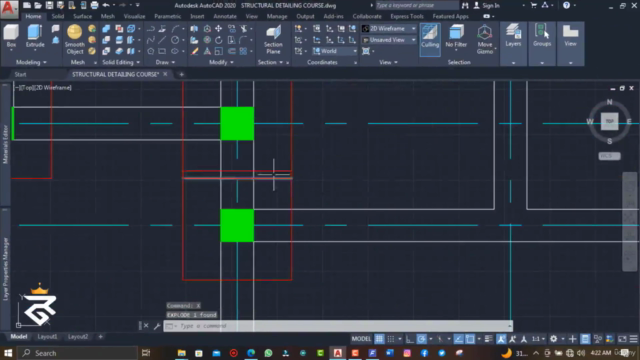
Task: Select the Polygon tool in Draw panel
Action: click(151, 51)
